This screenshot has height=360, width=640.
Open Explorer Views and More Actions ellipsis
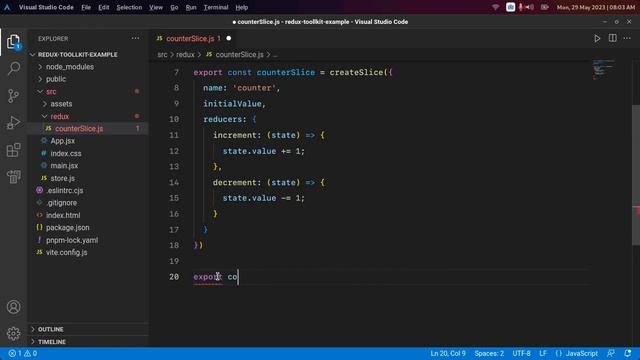136,38
